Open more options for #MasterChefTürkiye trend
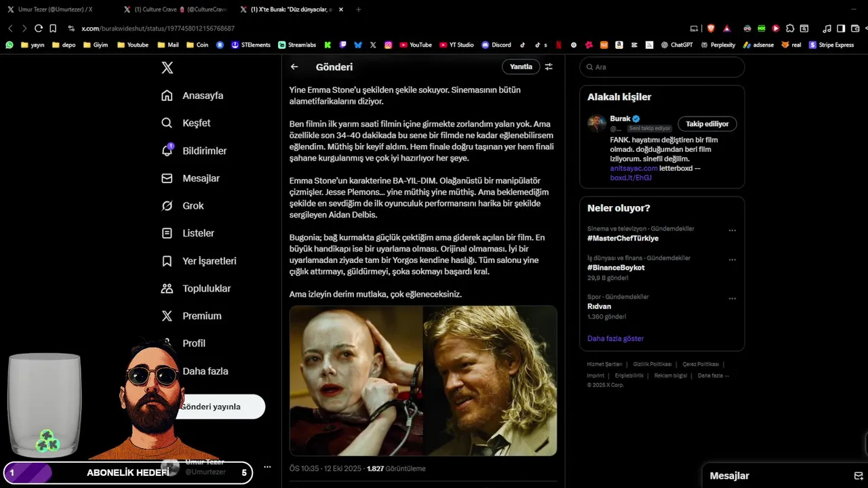The width and height of the screenshot is (868, 488). [x=732, y=230]
